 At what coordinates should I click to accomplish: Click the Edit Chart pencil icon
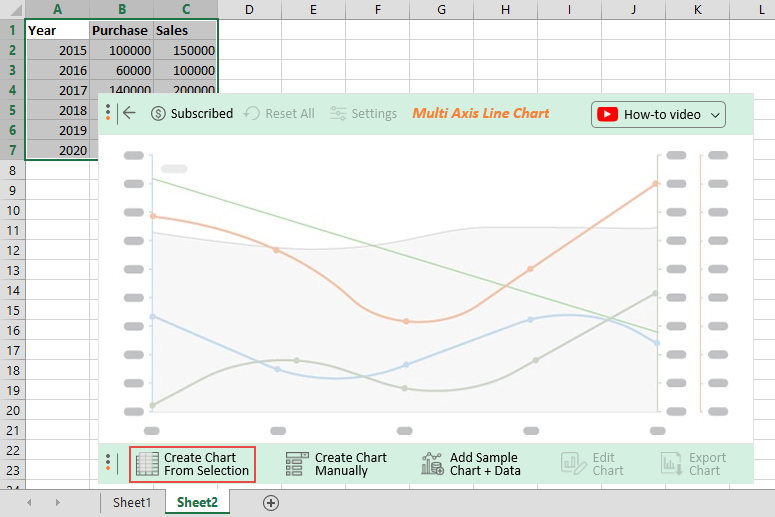coord(574,464)
